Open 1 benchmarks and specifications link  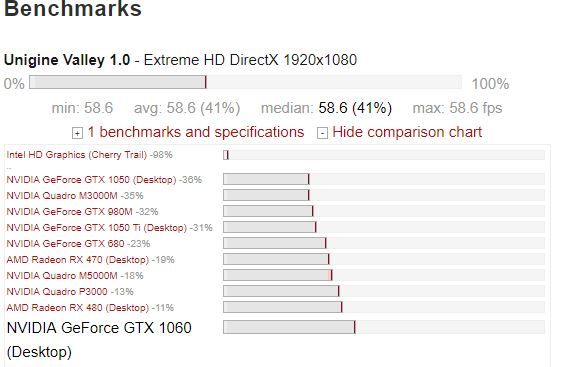pos(196,132)
